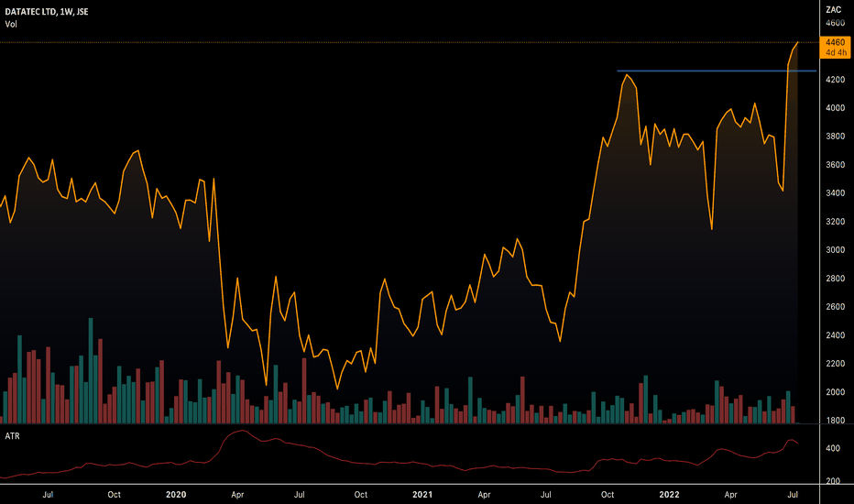
Task: Click the ZAC currency label
Action: click(x=833, y=10)
